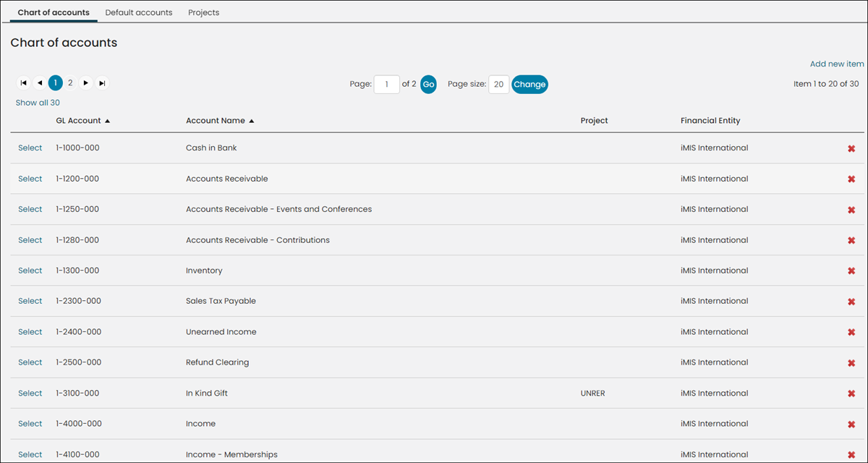Click the Show all 30 link

pos(38,103)
